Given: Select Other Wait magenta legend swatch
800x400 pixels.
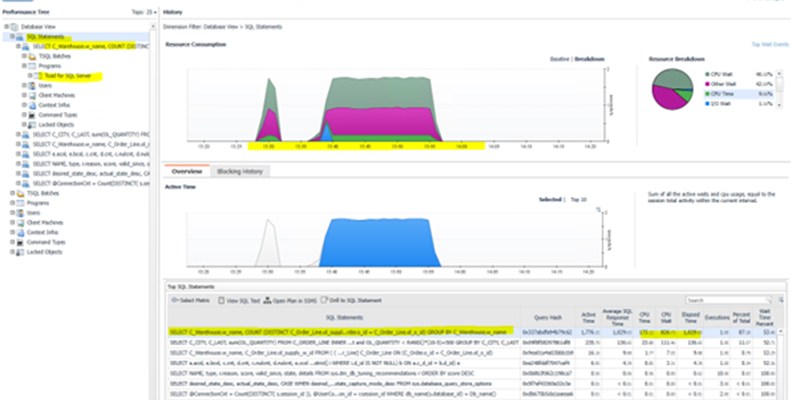Looking at the screenshot, I should pos(708,84).
